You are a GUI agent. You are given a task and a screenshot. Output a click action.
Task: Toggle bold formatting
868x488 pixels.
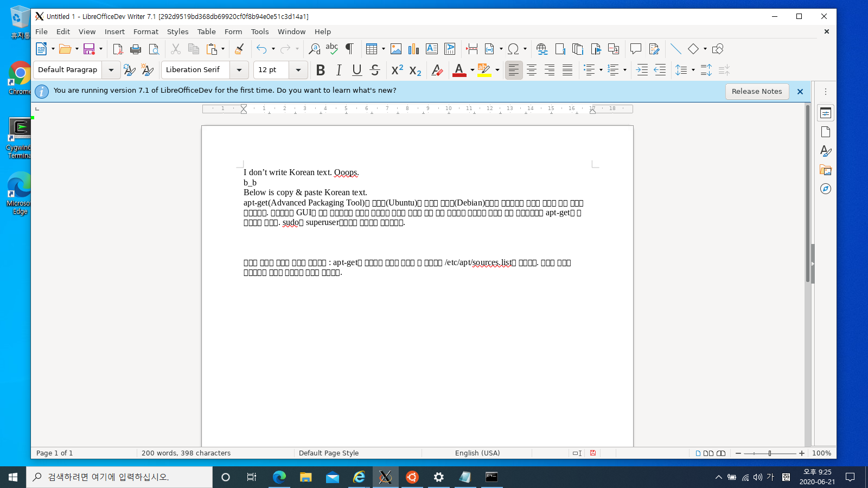[x=321, y=70]
